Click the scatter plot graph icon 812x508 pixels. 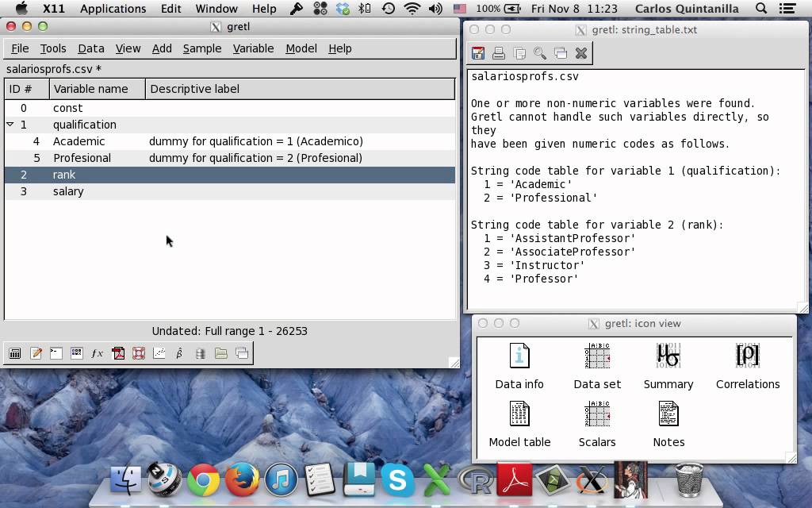159,353
